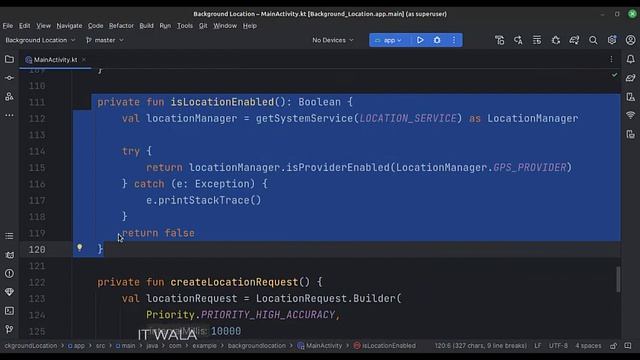Click the createLocationRequest function name
The width and height of the screenshot is (640, 360).
click(234, 282)
